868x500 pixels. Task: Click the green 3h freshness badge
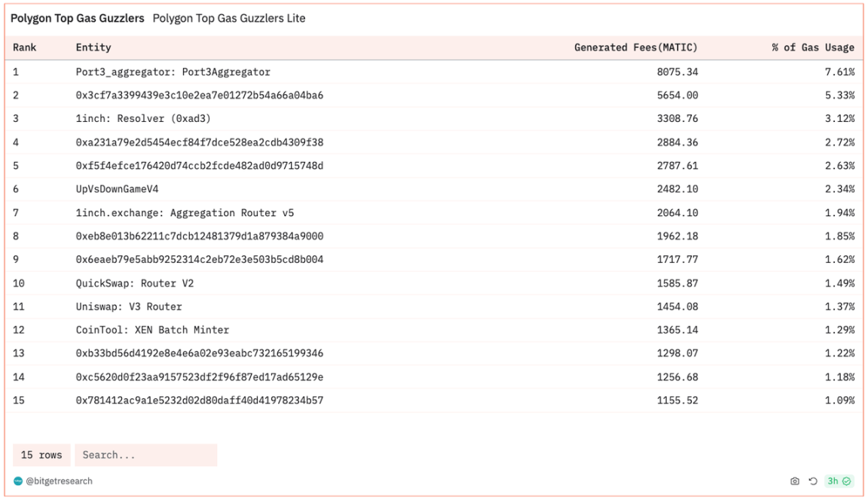839,481
